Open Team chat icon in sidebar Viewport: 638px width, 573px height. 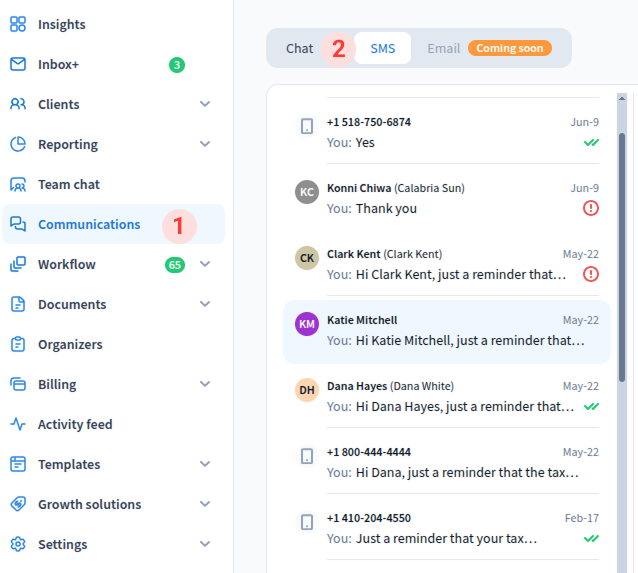[x=18, y=184]
